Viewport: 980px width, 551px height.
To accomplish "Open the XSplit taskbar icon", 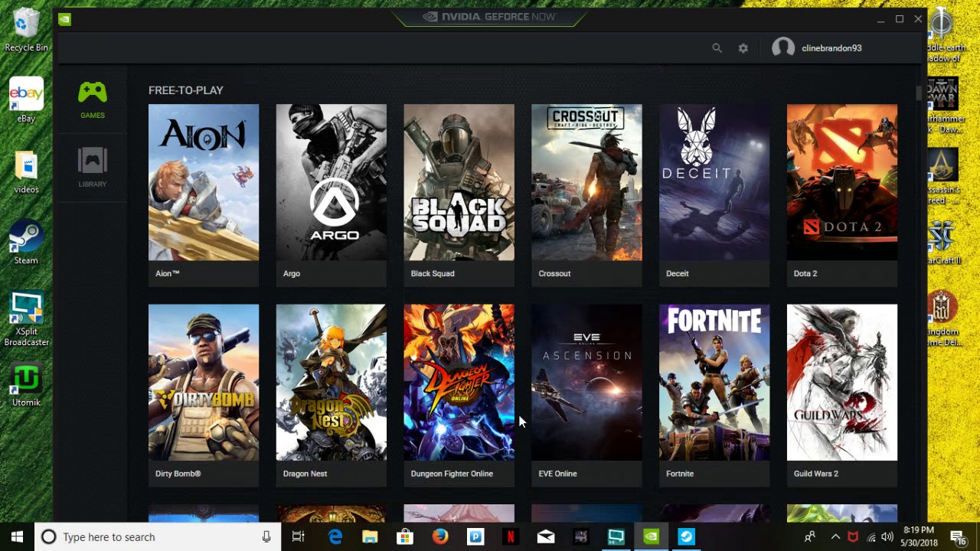I will click(x=616, y=537).
